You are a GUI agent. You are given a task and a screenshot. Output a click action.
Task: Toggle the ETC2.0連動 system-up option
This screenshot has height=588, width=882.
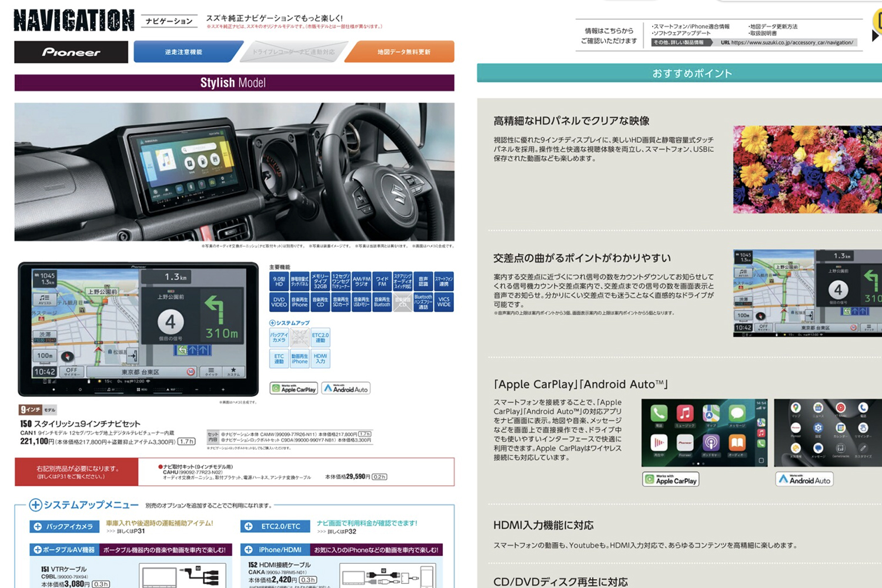click(x=320, y=338)
